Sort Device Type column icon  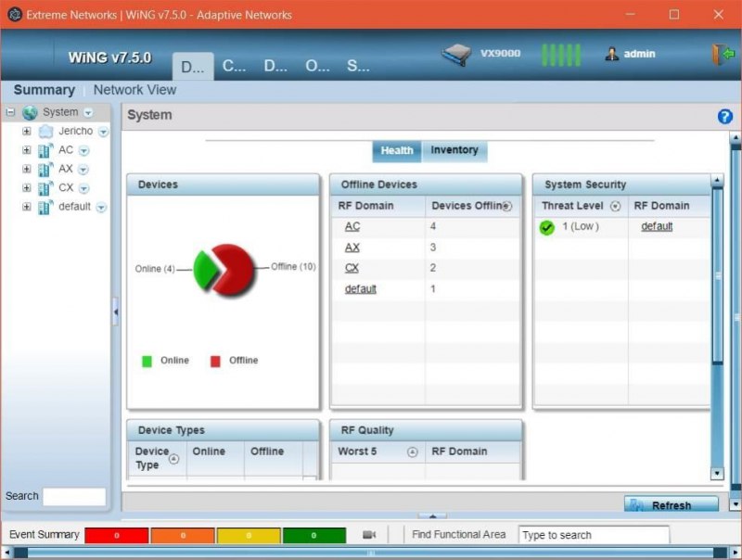pyautogui.click(x=174, y=459)
